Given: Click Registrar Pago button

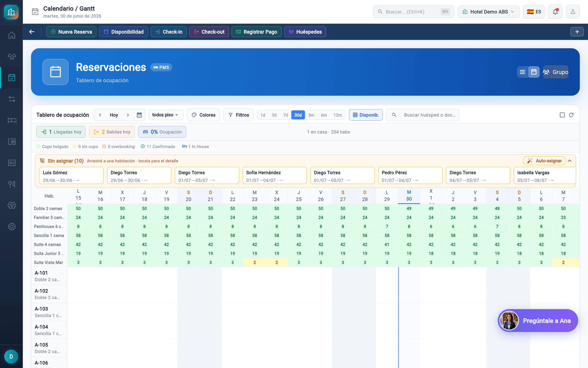Looking at the screenshot, I should tap(256, 32).
